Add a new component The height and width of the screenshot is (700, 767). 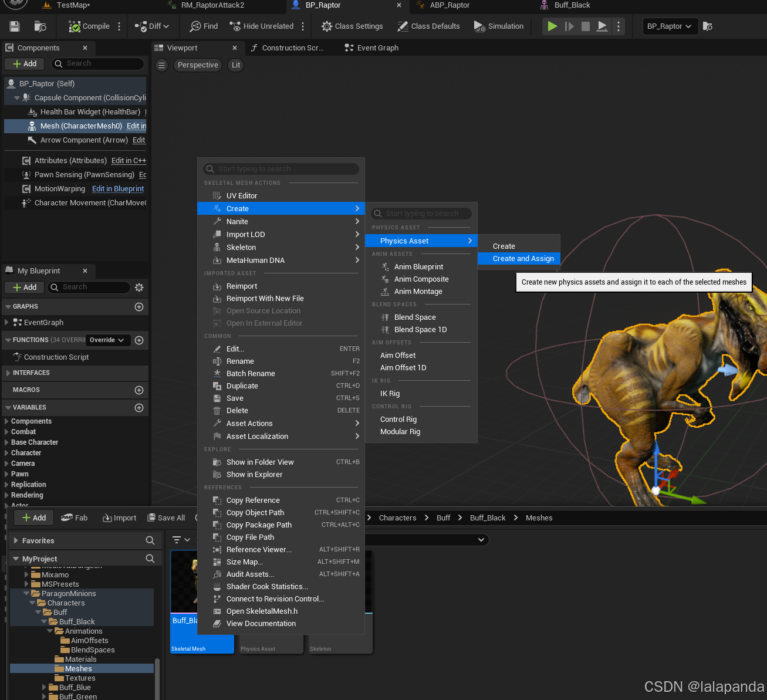25,64
